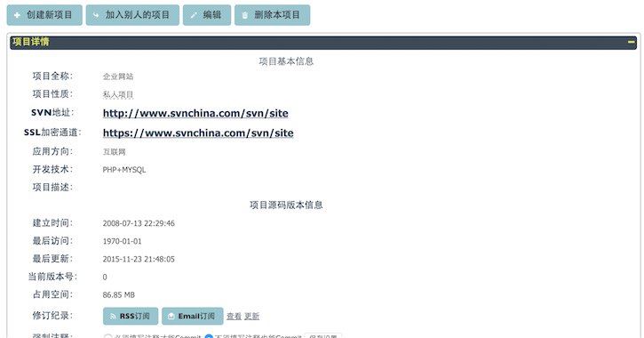
Task: Click the 最后访问 label
Action: coord(52,241)
